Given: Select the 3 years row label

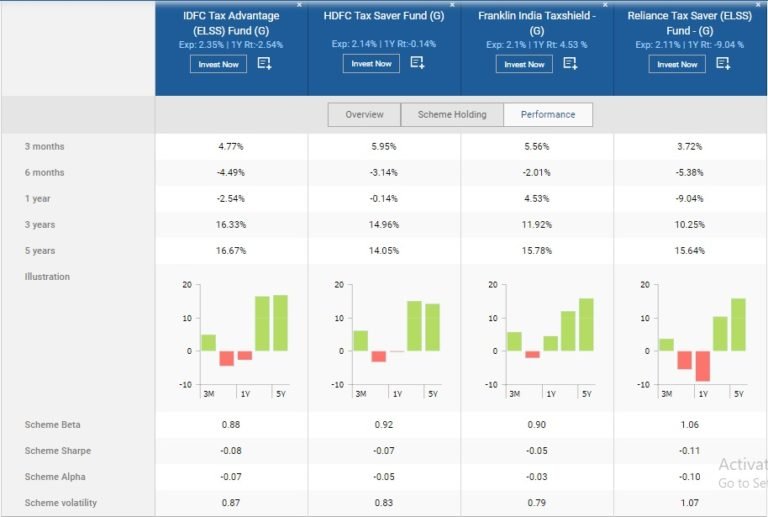Looking at the screenshot, I should pyautogui.click(x=40, y=225).
